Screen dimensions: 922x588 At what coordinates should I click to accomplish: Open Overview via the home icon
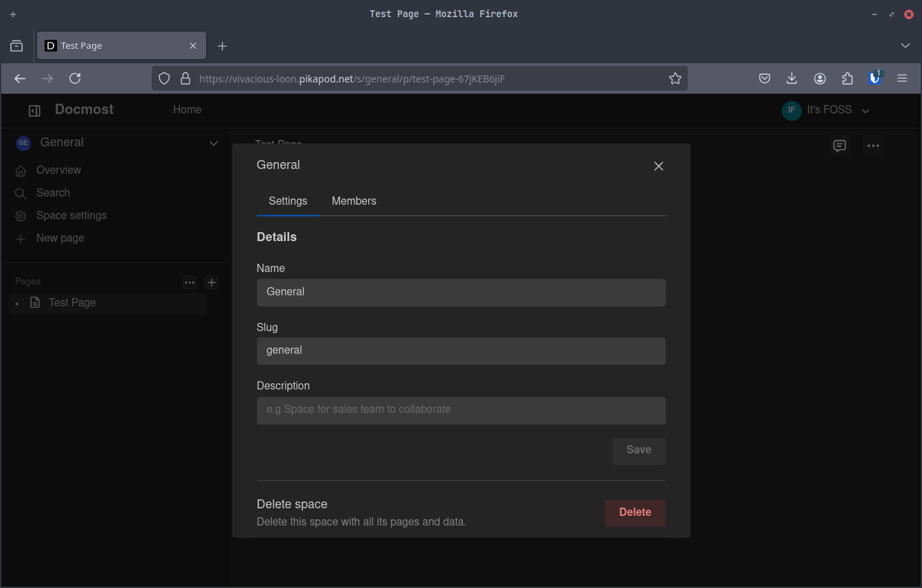(x=21, y=170)
